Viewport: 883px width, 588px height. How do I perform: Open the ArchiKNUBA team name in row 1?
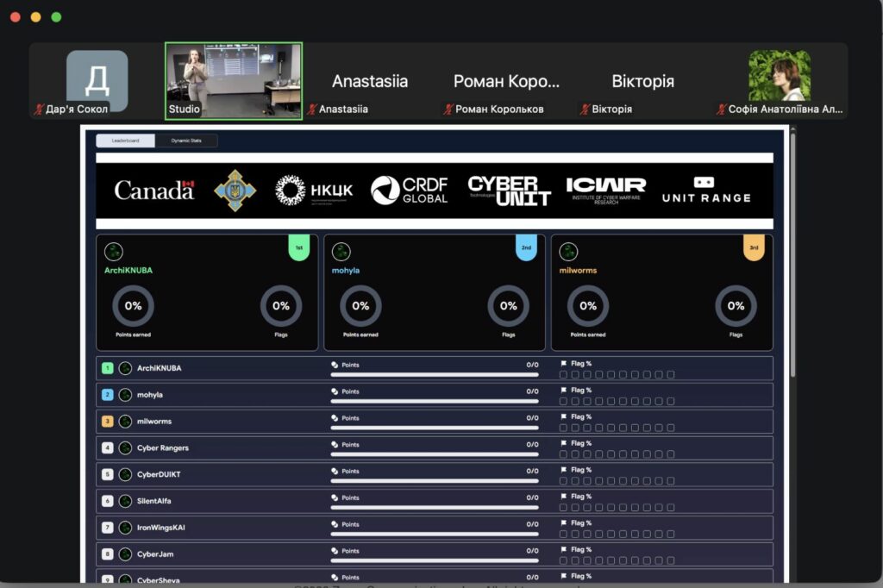tap(160, 368)
